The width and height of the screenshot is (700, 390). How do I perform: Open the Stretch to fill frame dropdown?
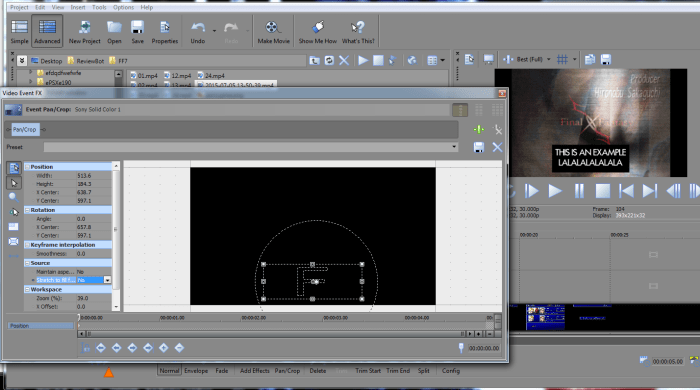(107, 280)
